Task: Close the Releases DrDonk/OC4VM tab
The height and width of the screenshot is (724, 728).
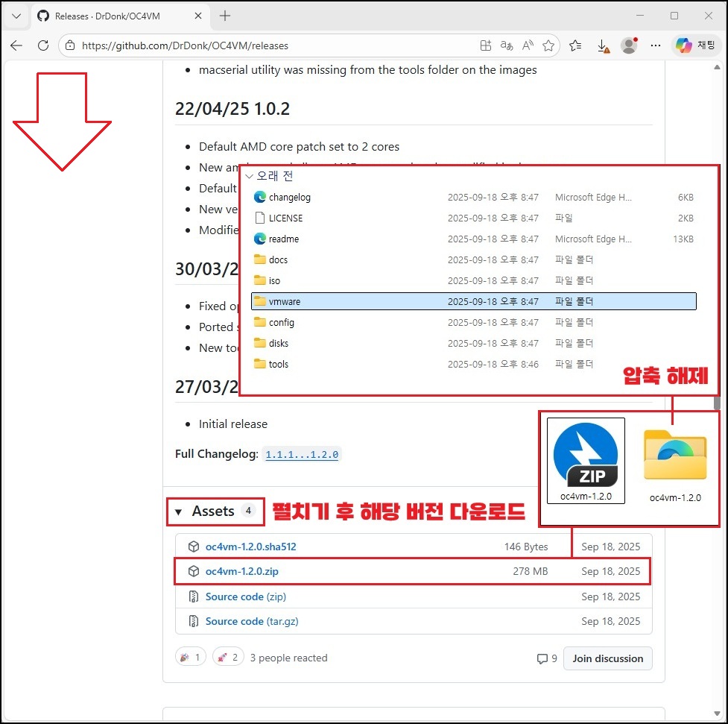Action: 198,16
